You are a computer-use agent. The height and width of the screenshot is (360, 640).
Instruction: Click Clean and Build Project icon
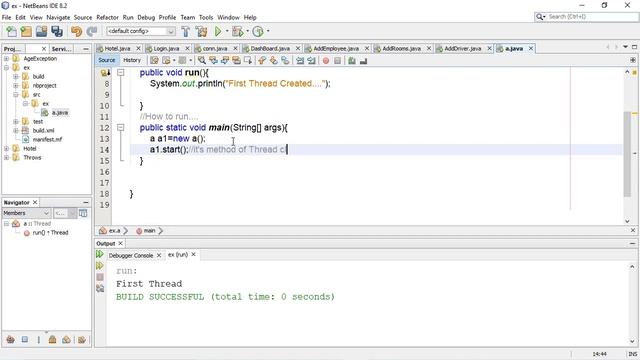pos(201,31)
